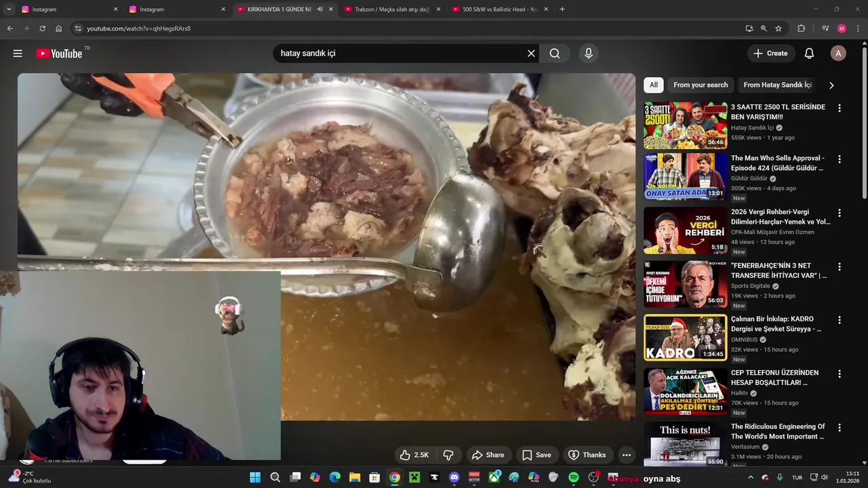Open the YouTube guide hamburger menu

[x=18, y=54]
